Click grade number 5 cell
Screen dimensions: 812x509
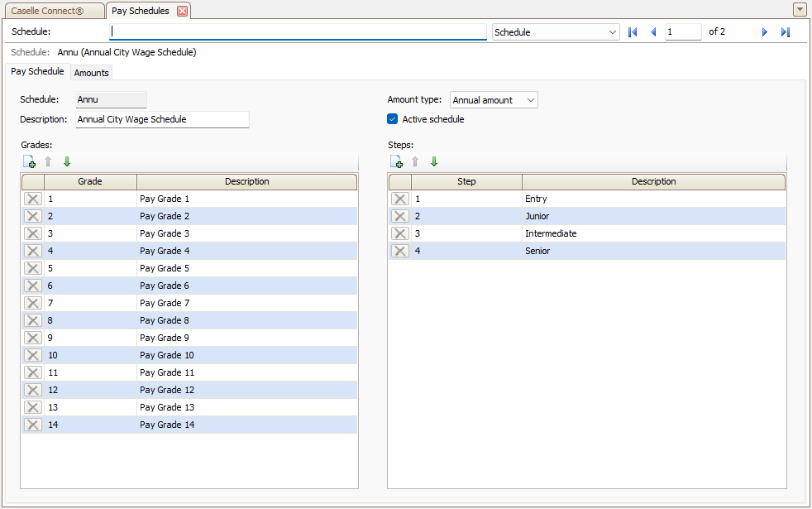click(x=90, y=268)
